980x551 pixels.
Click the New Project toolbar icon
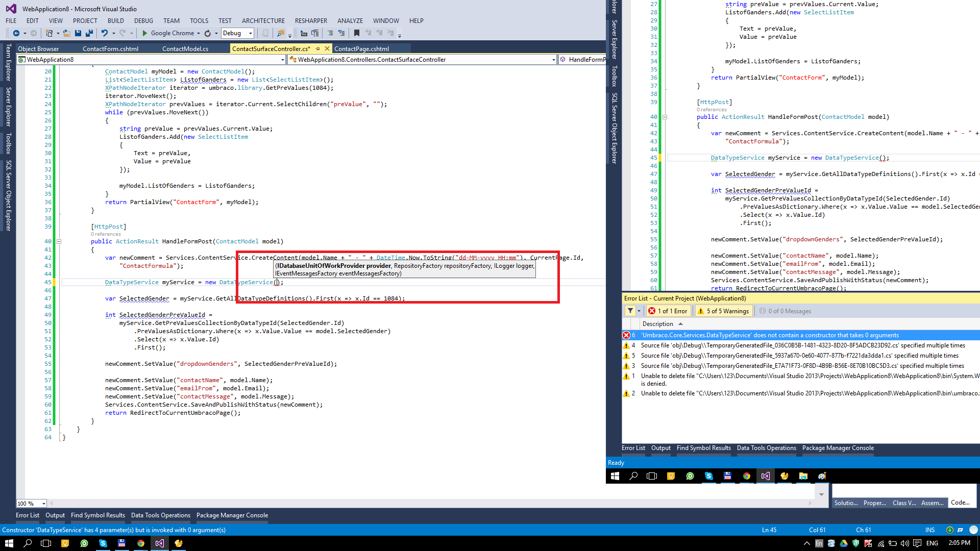49,33
